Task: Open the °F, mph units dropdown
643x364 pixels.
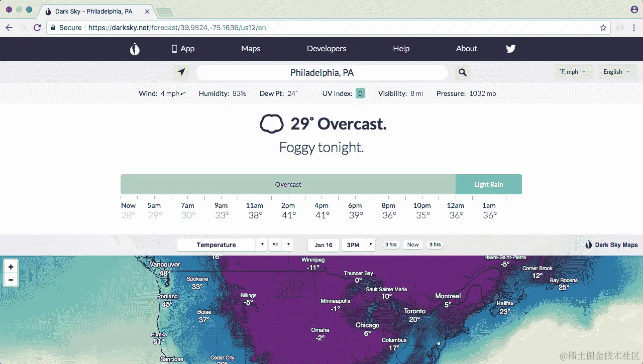Action: [573, 72]
